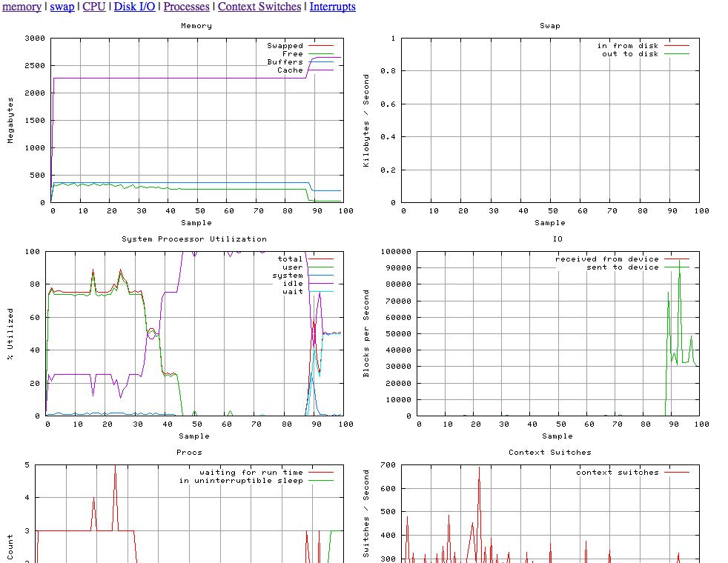Click 'context switches' legend label

618,472
